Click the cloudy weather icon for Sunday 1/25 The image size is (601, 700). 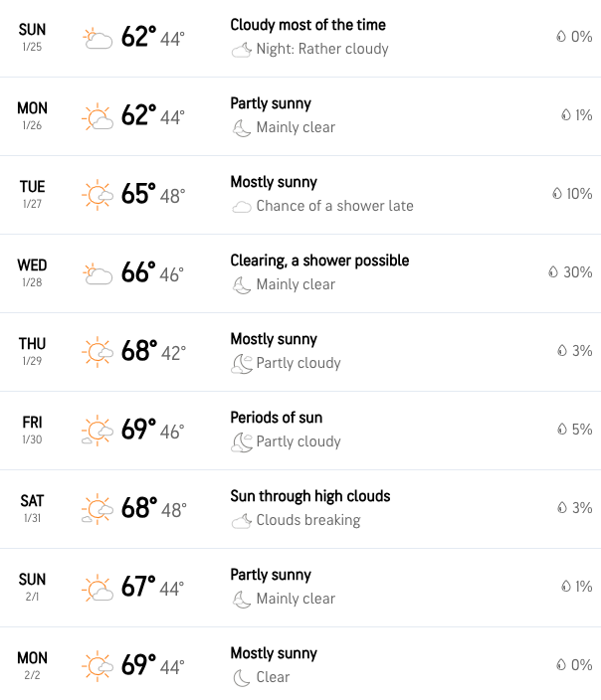(98, 39)
